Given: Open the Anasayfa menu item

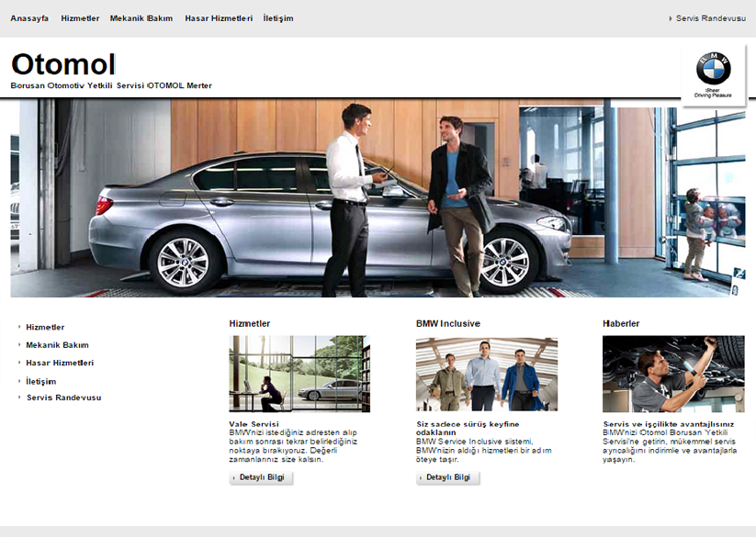Looking at the screenshot, I should click(x=29, y=18).
